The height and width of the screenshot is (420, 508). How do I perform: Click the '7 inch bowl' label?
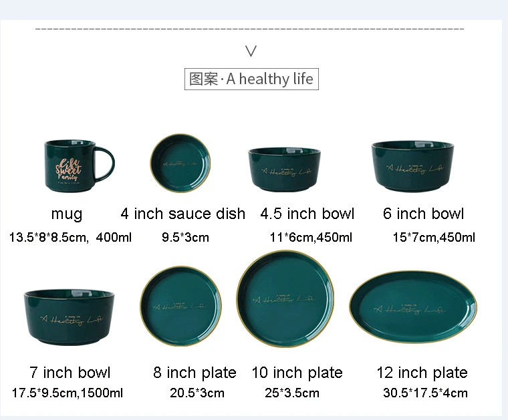[x=70, y=373]
